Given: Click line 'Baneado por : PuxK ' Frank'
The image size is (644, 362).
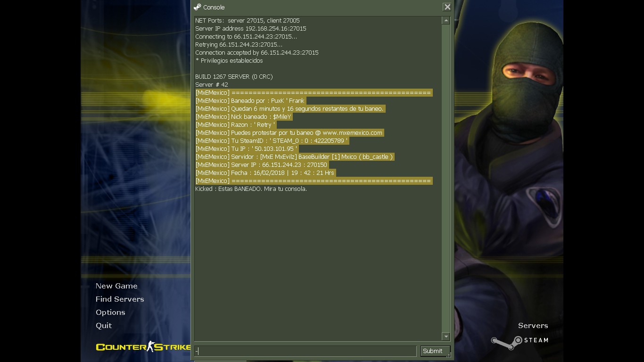Looking at the screenshot, I should coord(250,101).
